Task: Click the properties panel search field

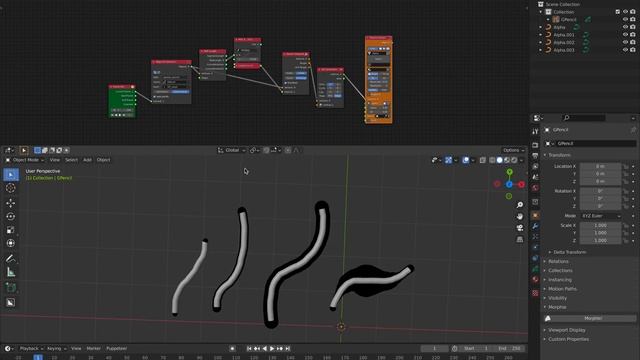Action: [x=584, y=118]
